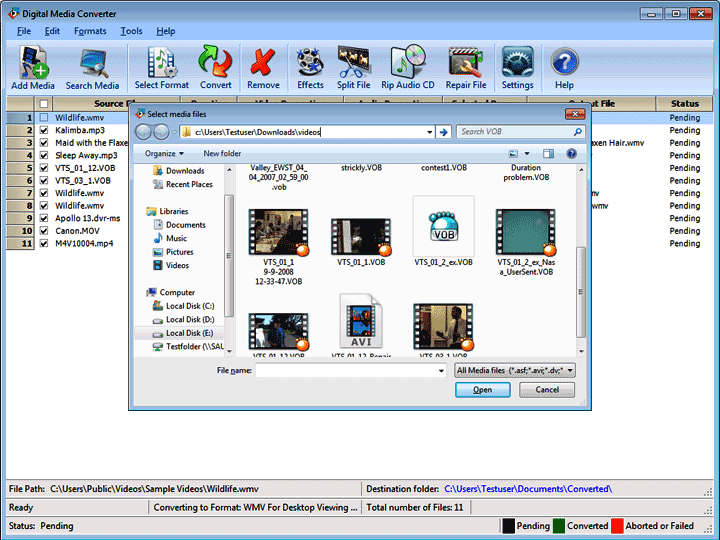720x540 pixels.
Task: Open the Settings gear icon
Action: click(518, 68)
